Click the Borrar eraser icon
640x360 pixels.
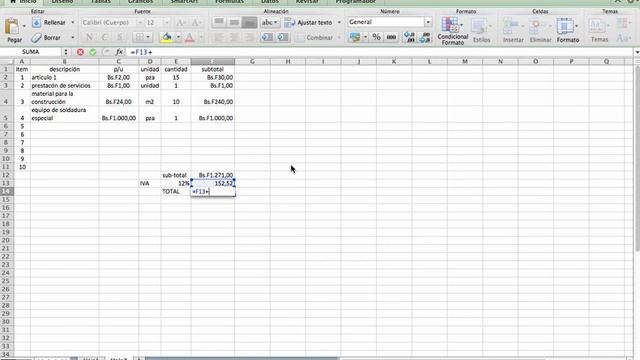coord(36,38)
